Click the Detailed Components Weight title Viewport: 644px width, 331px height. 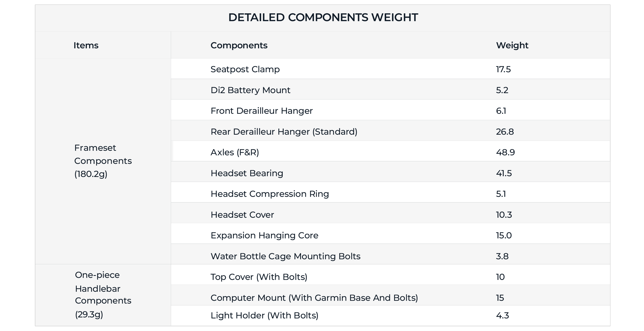[323, 17]
